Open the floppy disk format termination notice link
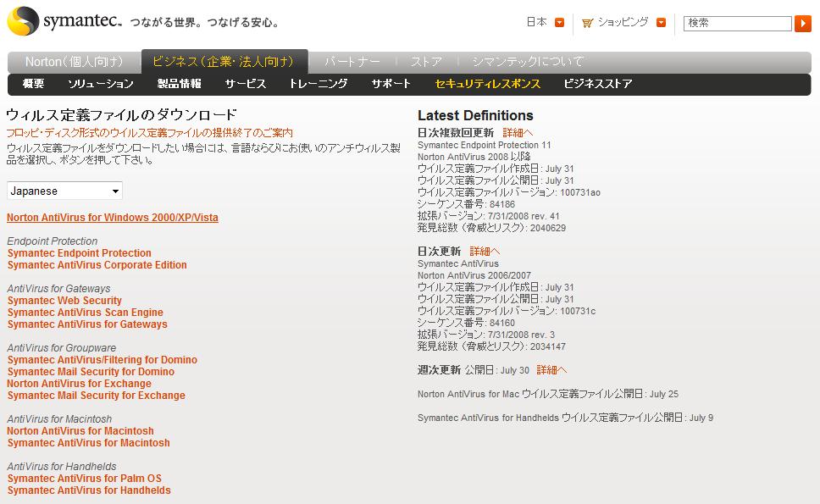 [x=150, y=133]
